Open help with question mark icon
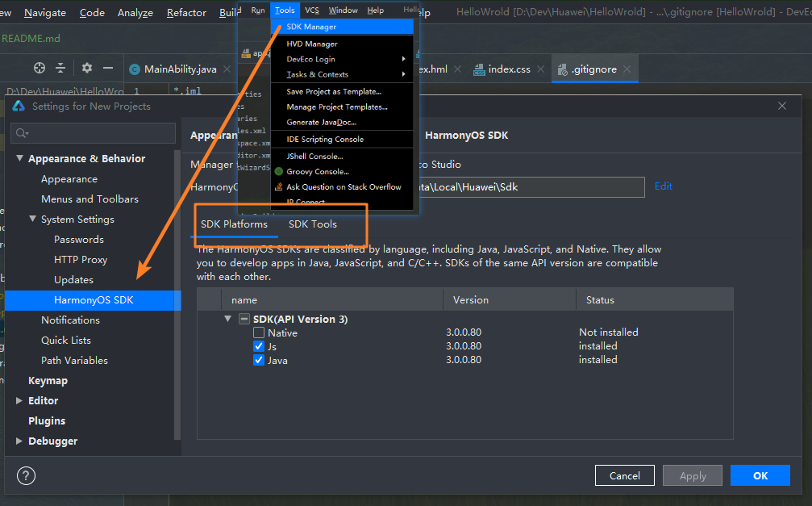This screenshot has width=812, height=506. pyautogui.click(x=26, y=475)
